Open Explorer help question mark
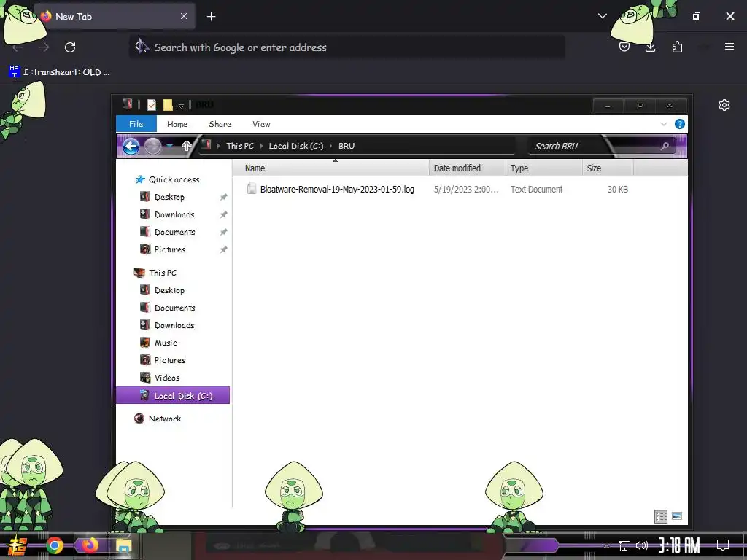Image resolution: width=747 pixels, height=560 pixels. (x=680, y=124)
